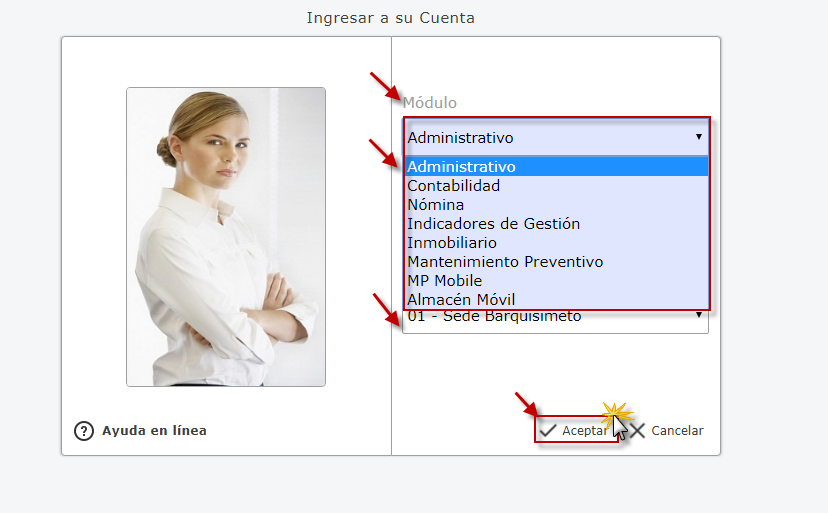Select MP Mobile module option
This screenshot has height=513, width=828.
[x=556, y=281]
